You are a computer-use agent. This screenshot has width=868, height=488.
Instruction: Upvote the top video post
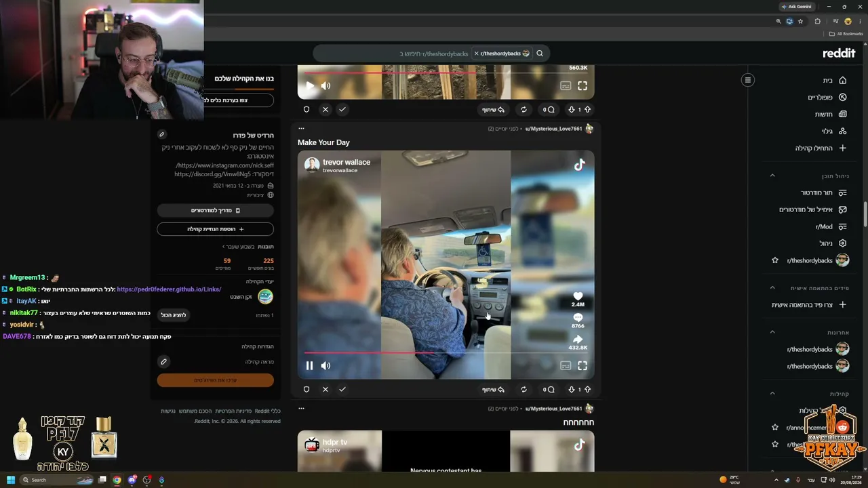(x=587, y=109)
